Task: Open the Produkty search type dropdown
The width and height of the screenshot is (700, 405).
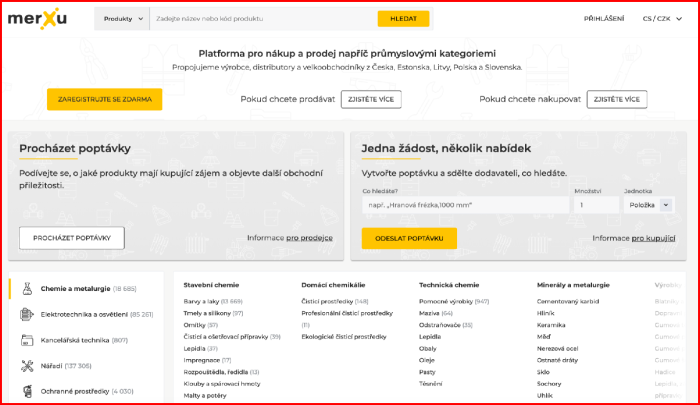Action: tap(122, 19)
